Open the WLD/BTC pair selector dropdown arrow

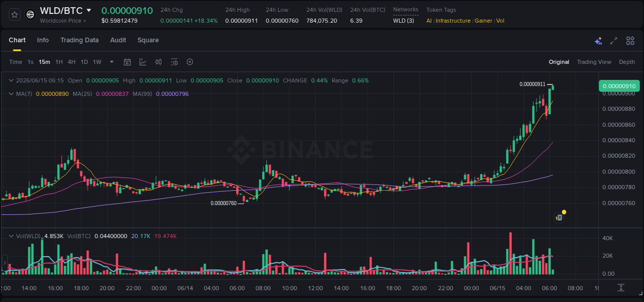tap(89, 10)
